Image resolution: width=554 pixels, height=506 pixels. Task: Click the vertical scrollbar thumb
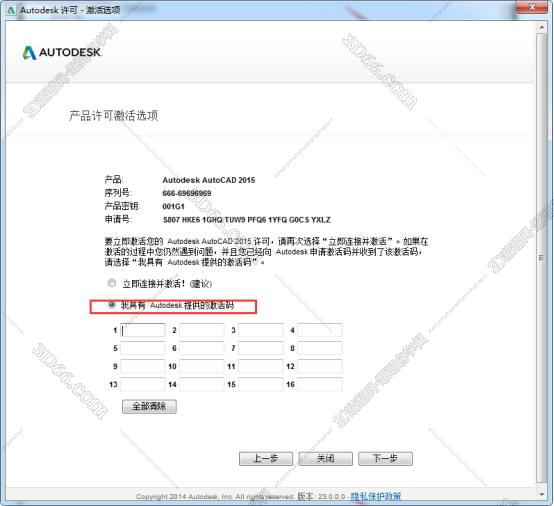[x=541, y=258]
